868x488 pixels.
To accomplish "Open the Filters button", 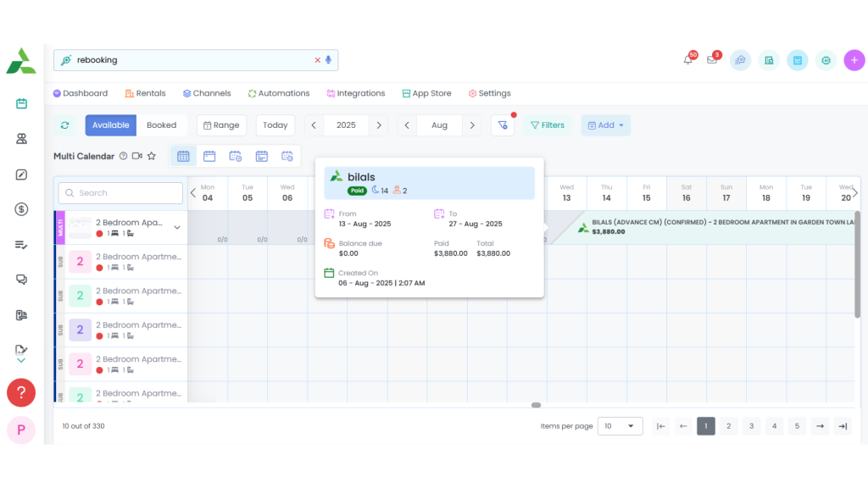I will (x=548, y=125).
